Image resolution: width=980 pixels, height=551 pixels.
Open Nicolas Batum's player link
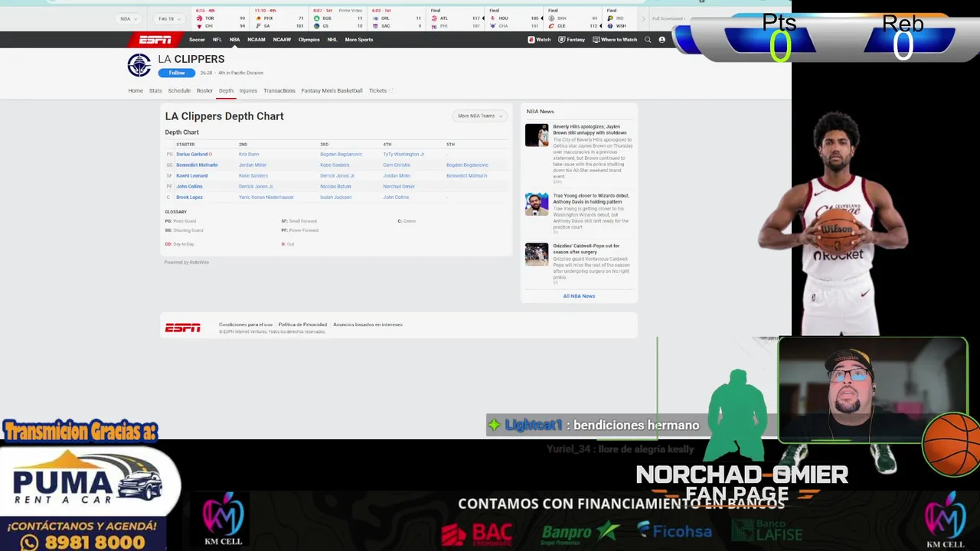tap(335, 187)
